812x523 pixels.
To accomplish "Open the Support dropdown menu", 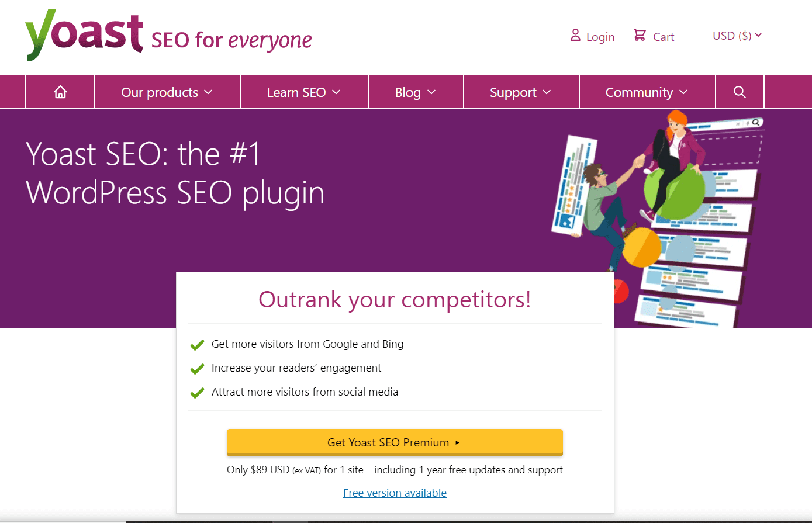I will tap(520, 92).
